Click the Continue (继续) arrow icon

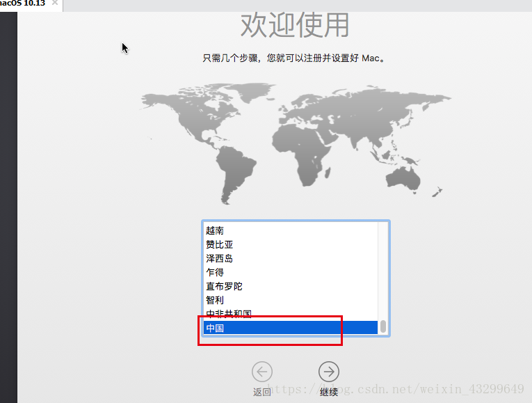tap(328, 372)
